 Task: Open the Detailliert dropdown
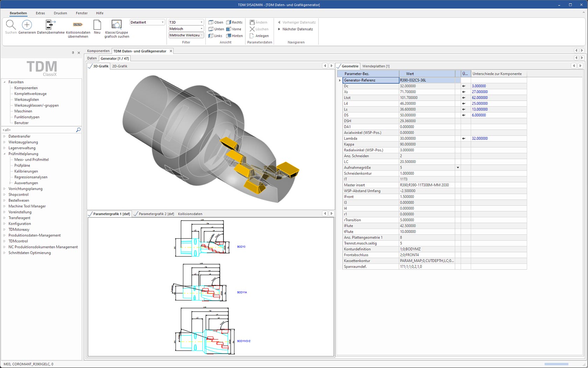163,22
